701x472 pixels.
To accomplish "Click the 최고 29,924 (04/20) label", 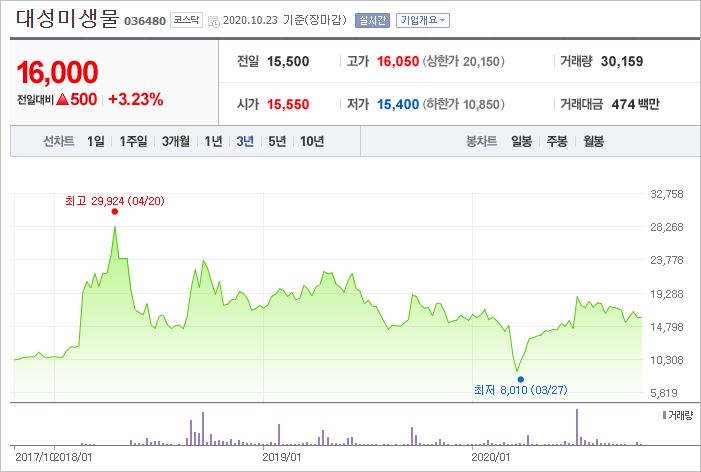I will point(115,201).
